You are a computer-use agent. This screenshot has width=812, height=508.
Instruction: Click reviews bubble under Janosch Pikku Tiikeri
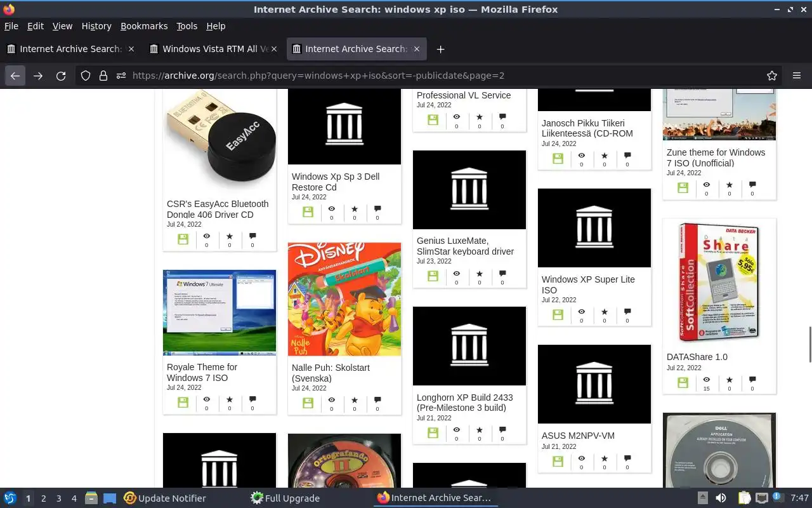coord(627,156)
